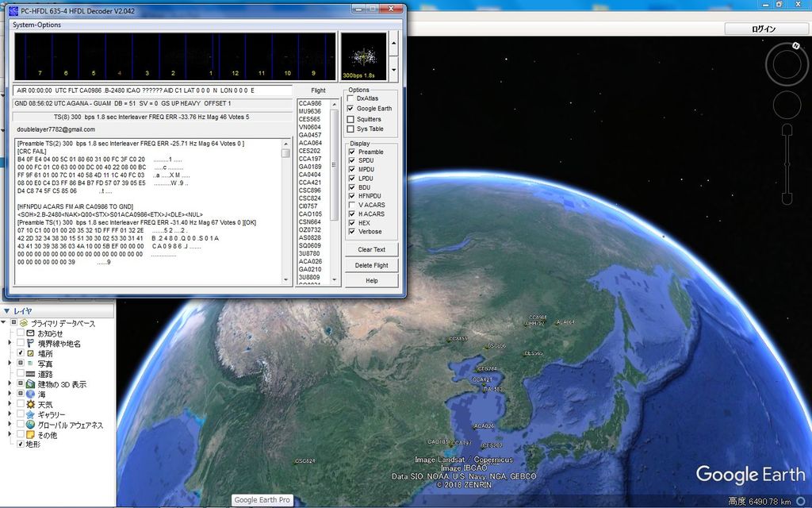
Task: Expand the 天気 layer tree
Action: click(x=10, y=403)
